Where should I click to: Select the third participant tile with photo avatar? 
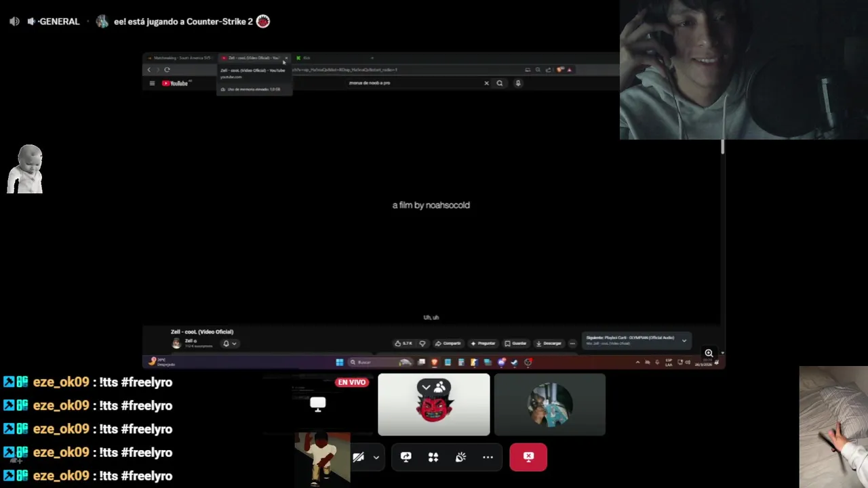coord(550,405)
